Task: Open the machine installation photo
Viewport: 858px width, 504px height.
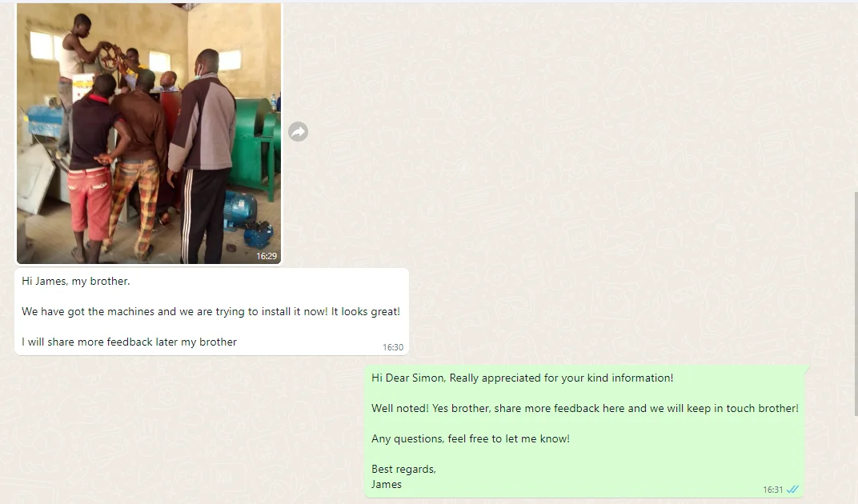Action: (x=149, y=134)
